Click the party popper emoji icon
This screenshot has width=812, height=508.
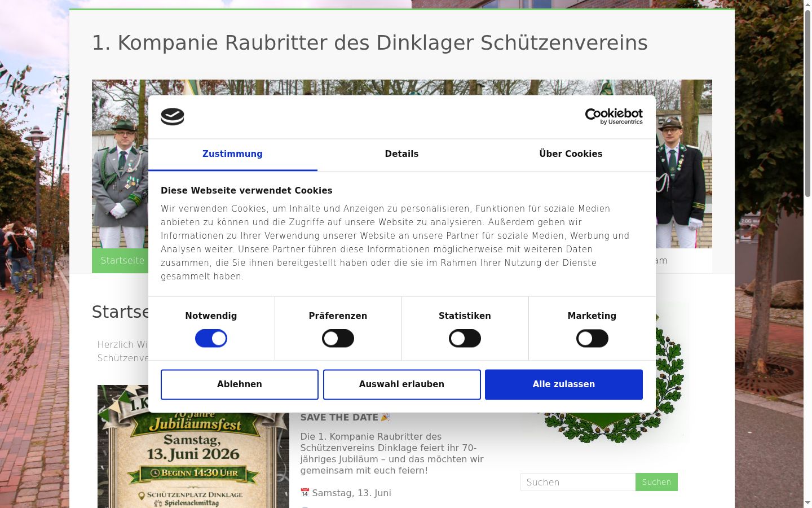tap(386, 417)
